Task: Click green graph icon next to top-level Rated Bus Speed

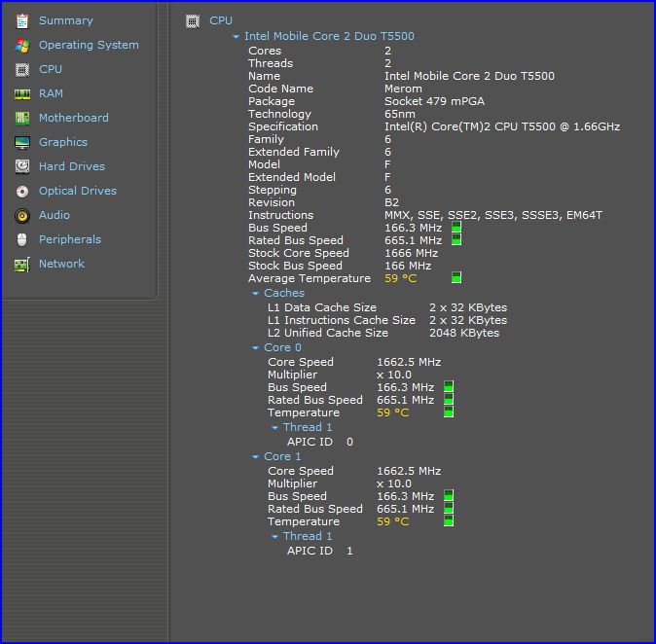Action: point(456,239)
